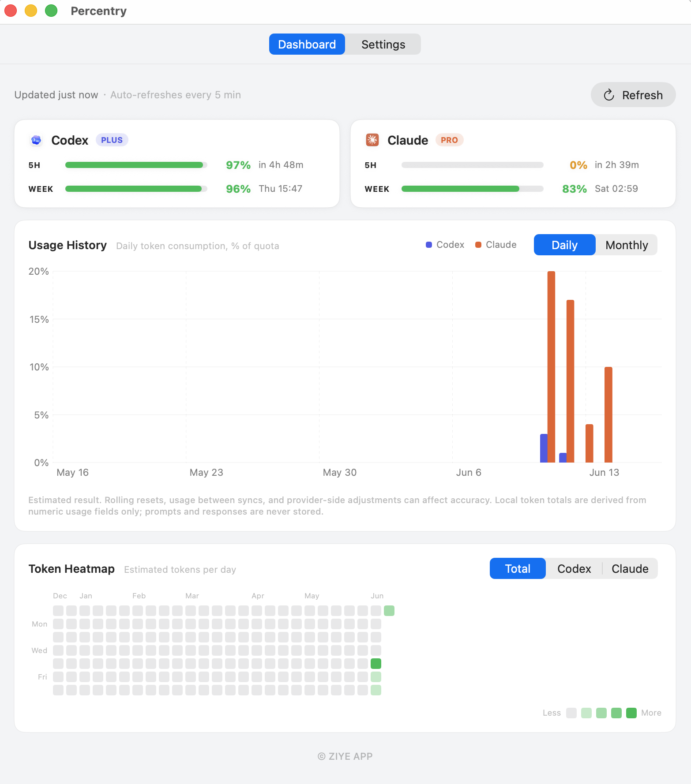Click the 'Sat 02:59' reset time
Image resolution: width=691 pixels, height=784 pixels.
click(616, 189)
